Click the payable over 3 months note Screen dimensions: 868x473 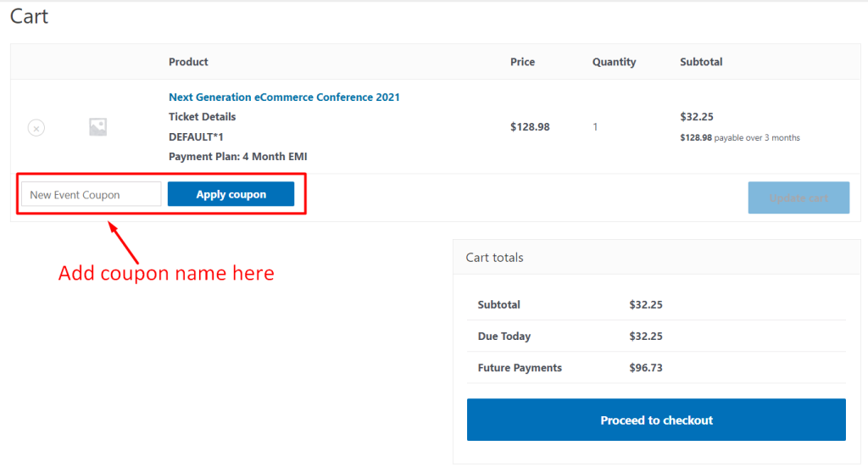click(x=757, y=138)
